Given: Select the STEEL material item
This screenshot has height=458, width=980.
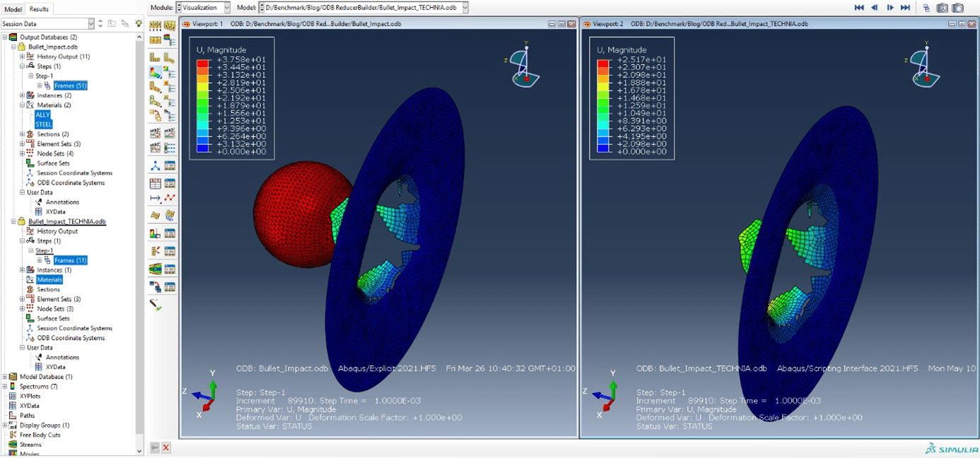Looking at the screenshot, I should (x=44, y=124).
